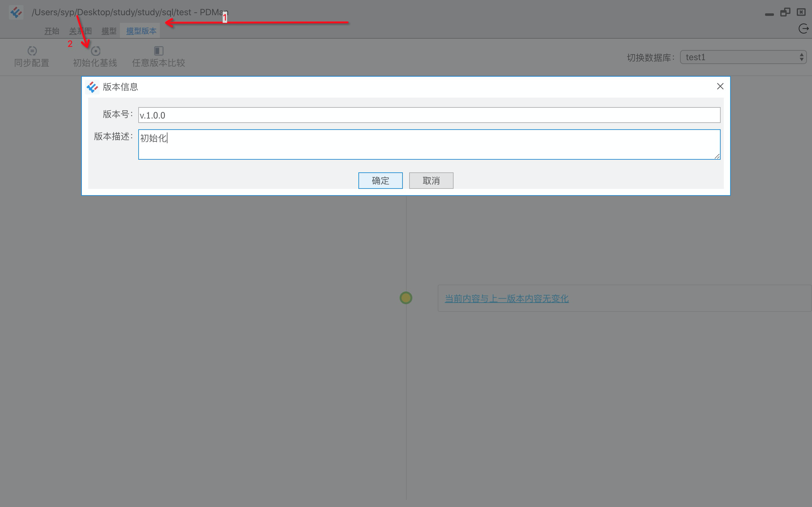
Task: Click the restore window button in title bar
Action: [785, 12]
